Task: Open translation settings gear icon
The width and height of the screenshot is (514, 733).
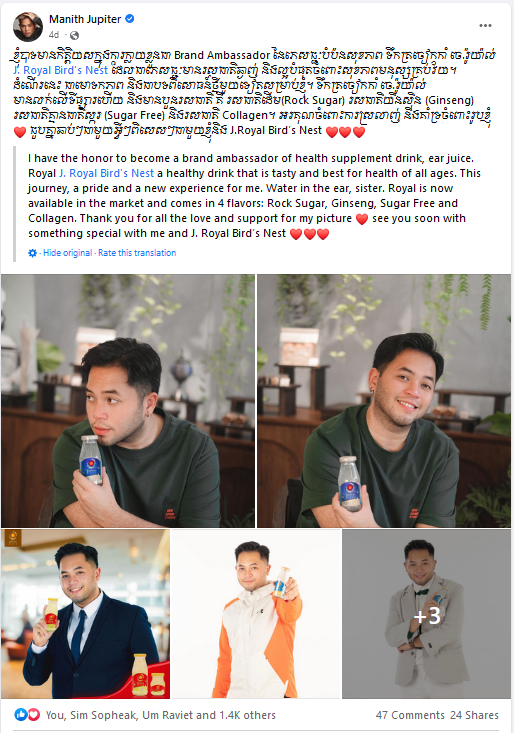Action: tap(32, 253)
